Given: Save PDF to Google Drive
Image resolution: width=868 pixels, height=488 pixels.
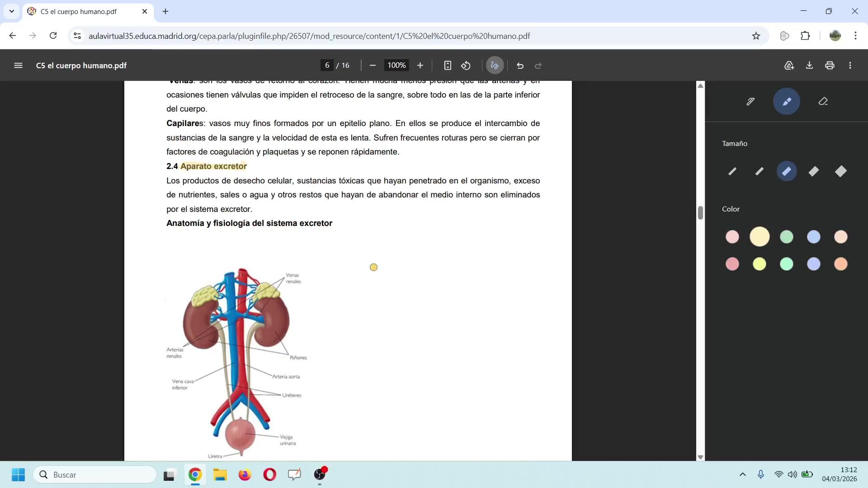Looking at the screenshot, I should [789, 66].
